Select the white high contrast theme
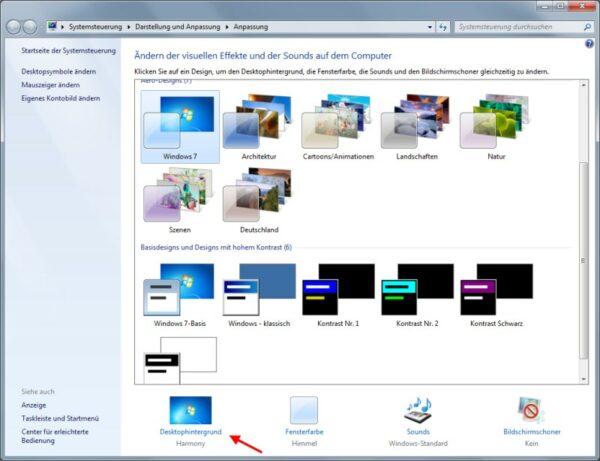600x461 pixels. [x=180, y=360]
